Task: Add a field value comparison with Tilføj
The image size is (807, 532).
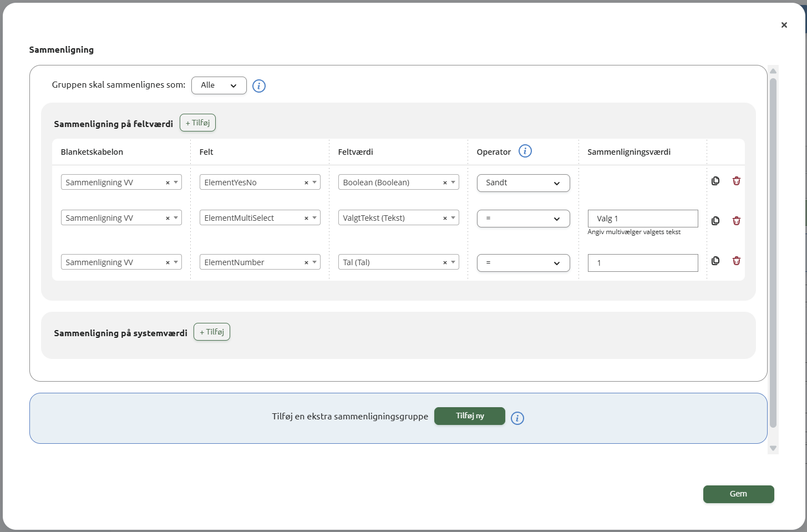Action: tap(197, 123)
